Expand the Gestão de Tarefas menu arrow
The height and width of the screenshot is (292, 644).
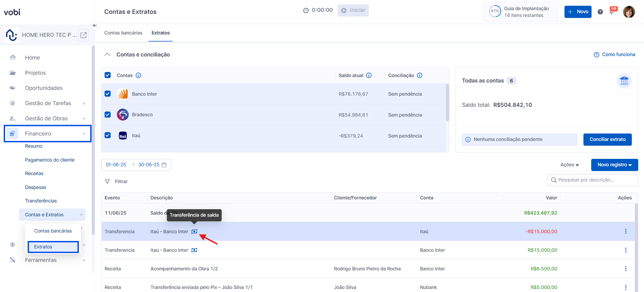pyautogui.click(x=84, y=103)
